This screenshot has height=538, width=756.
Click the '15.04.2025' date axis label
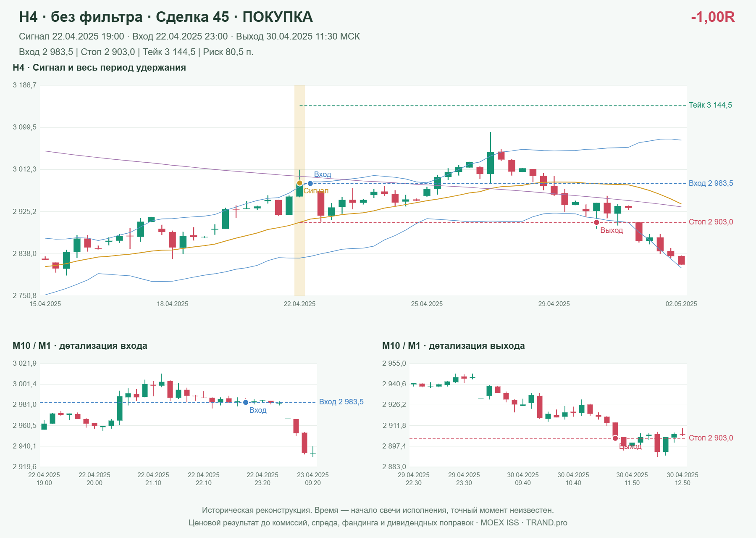tap(45, 304)
